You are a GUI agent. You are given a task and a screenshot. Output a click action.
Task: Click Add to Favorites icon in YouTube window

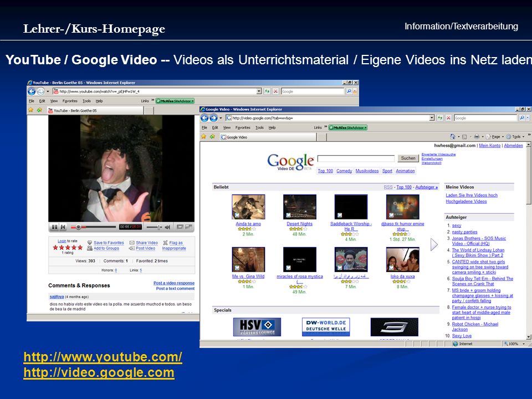click(39, 110)
